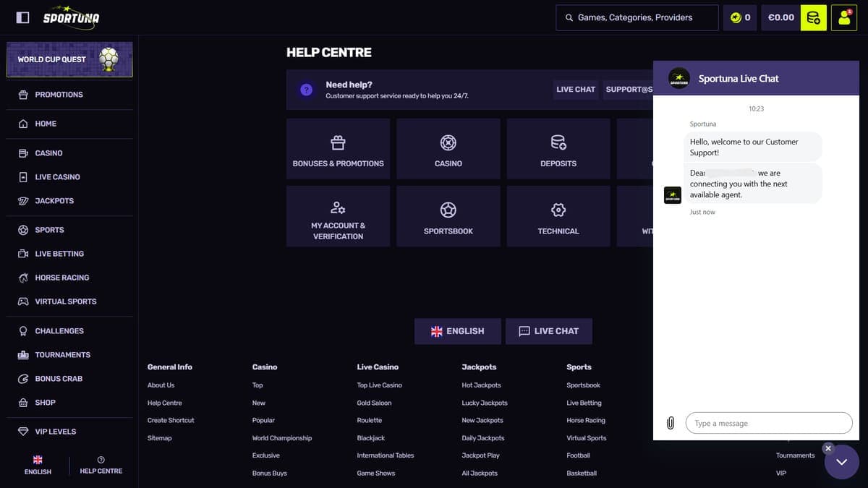Image resolution: width=868 pixels, height=488 pixels.
Task: Click the Top Live Casino footer link
Action: (380, 385)
